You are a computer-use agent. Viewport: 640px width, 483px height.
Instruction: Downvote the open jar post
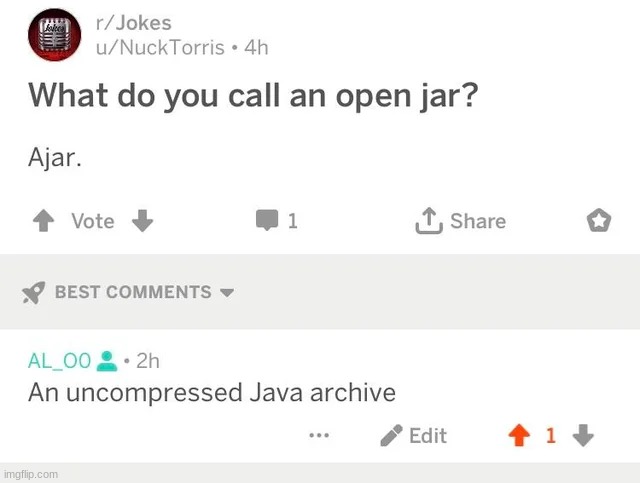[x=142, y=221]
